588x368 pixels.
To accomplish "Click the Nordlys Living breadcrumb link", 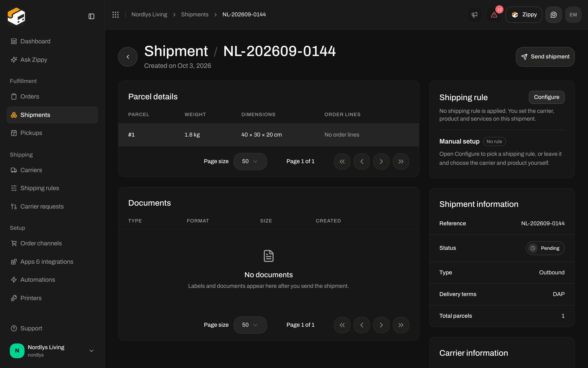I will pyautogui.click(x=149, y=15).
